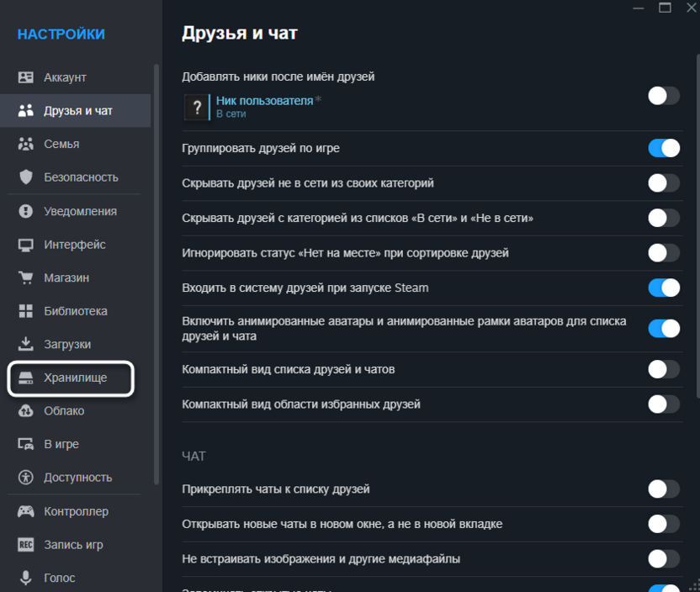Enable Компактный вид списка друзей и чатов

coord(664,369)
